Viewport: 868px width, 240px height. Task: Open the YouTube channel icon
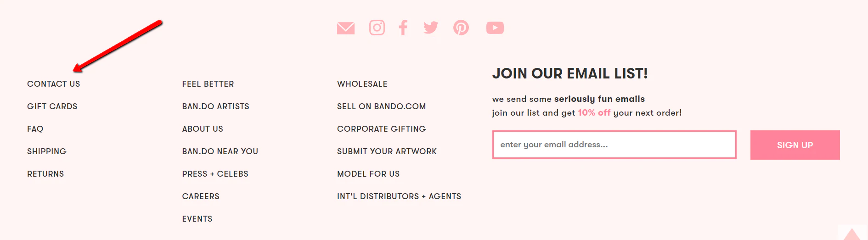495,28
